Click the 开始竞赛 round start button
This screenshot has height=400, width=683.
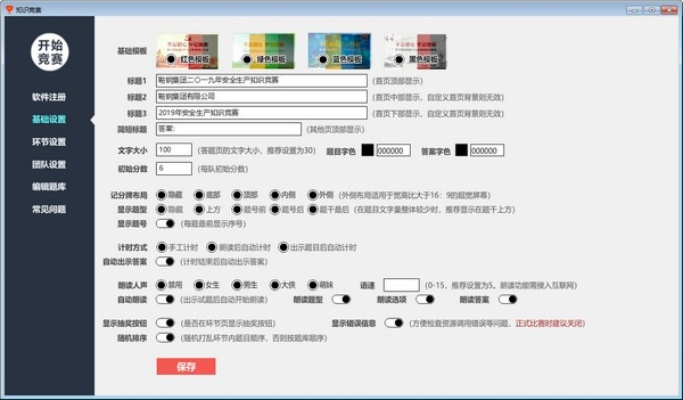[x=47, y=52]
